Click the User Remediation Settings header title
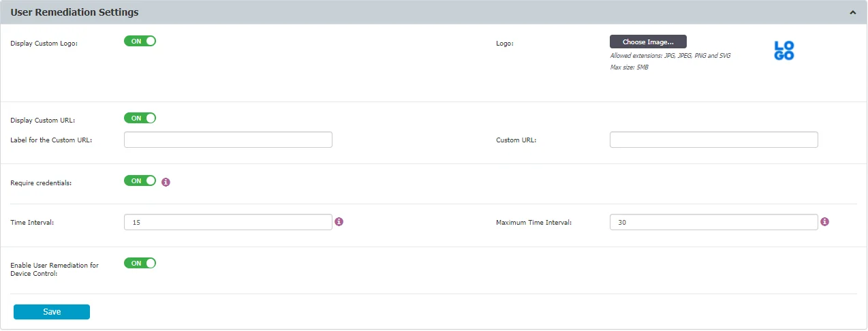Viewport: 868px width, 331px height. [x=74, y=12]
